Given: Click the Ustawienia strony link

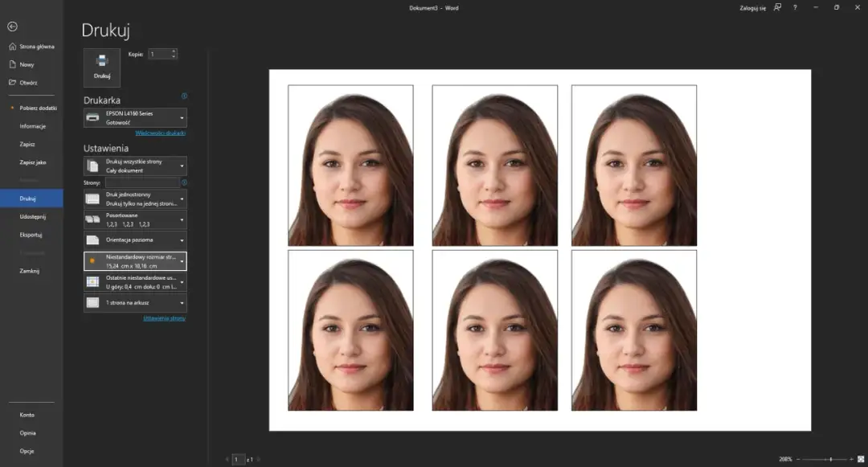Looking at the screenshot, I should pos(164,318).
